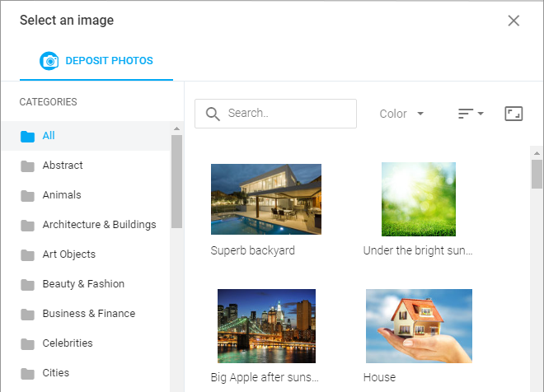The image size is (544, 392).
Task: Select the Superb backyard thumbnail
Action: click(266, 199)
